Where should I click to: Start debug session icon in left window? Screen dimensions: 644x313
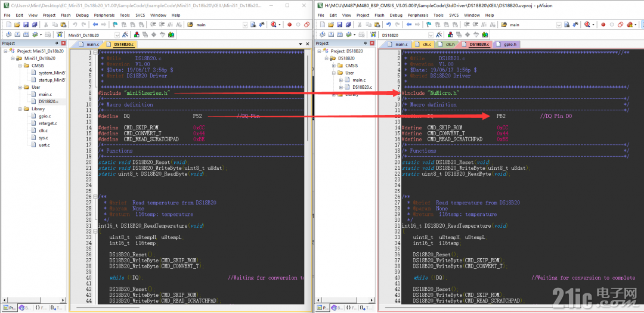pyautogui.click(x=274, y=24)
